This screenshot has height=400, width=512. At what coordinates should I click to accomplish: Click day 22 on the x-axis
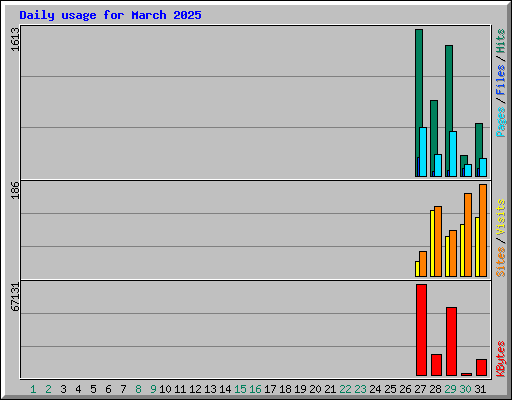[345, 389]
